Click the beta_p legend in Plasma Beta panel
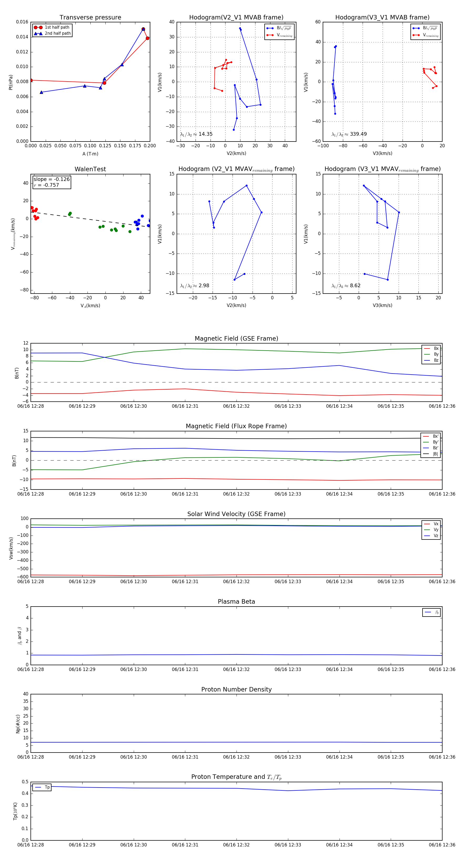This screenshot has height=868, width=473. 431,612
